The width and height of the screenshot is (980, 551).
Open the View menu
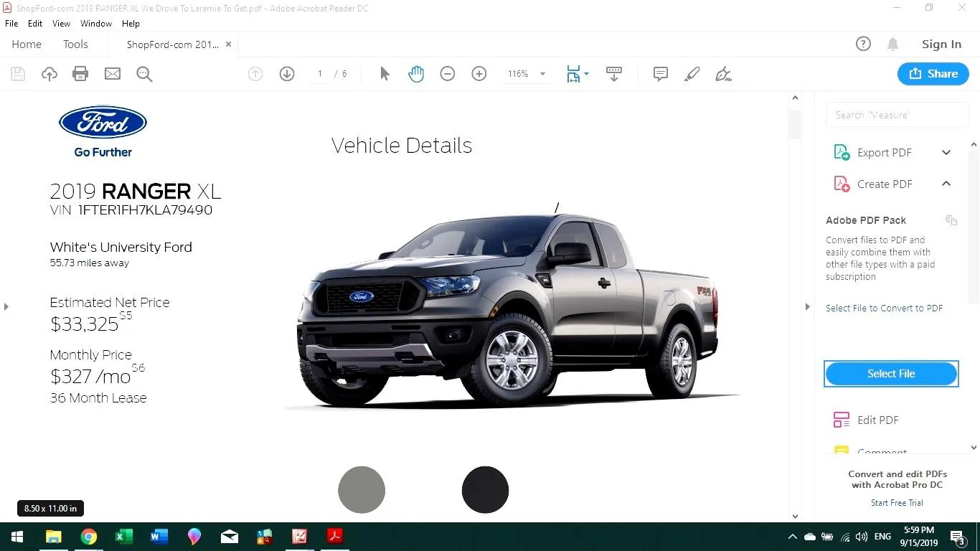(62, 24)
